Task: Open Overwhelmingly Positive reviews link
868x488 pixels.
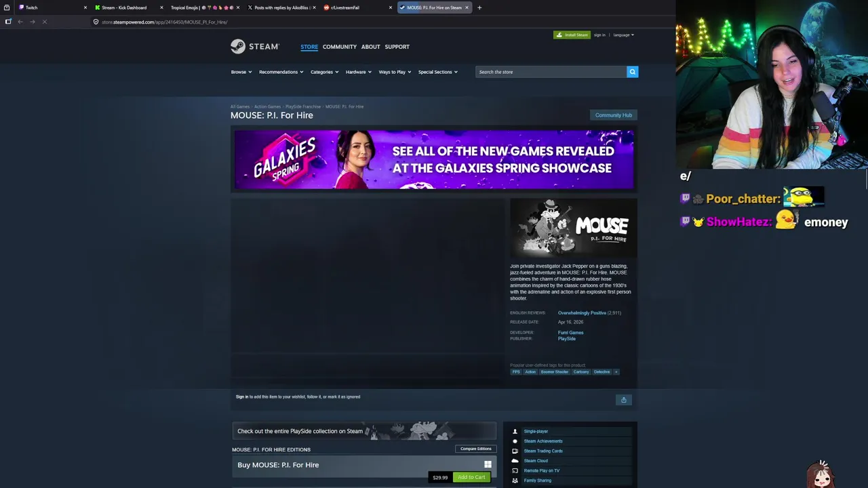Action: (x=582, y=313)
